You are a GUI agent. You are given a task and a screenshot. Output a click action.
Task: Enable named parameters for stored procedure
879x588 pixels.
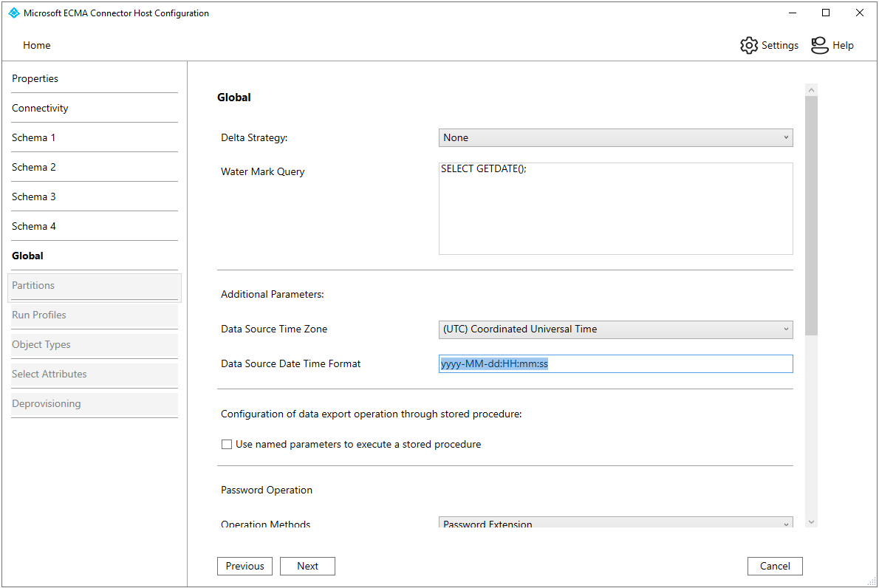[227, 445]
